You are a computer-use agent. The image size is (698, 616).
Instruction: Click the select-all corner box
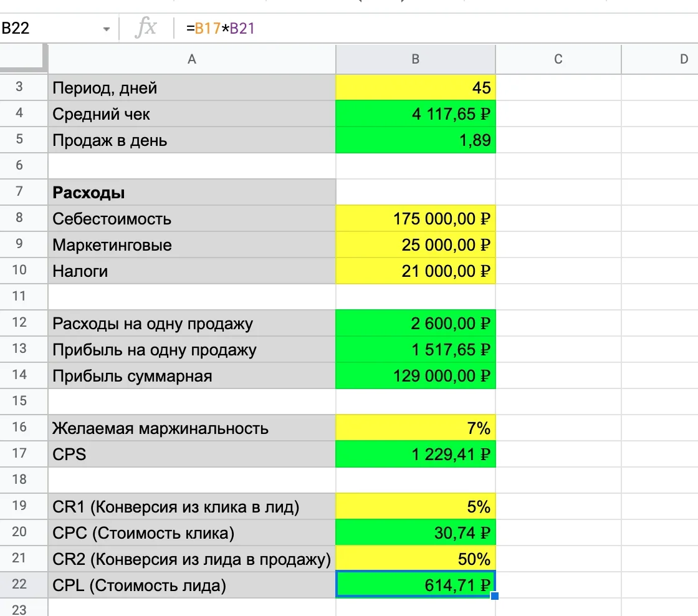point(24,59)
